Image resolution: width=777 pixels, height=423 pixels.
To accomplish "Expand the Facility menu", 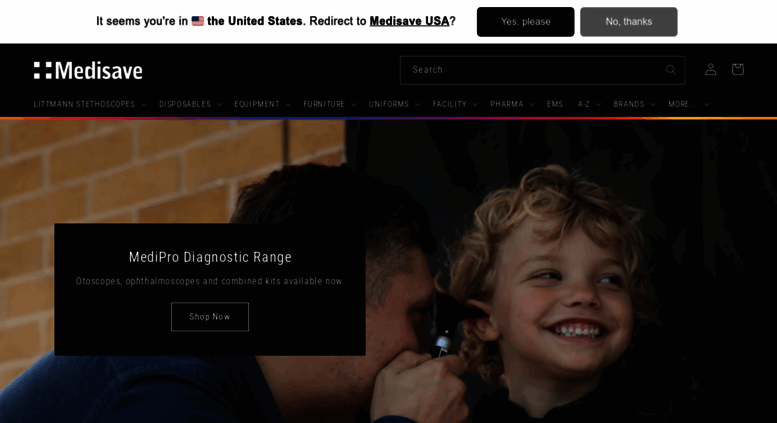I will (x=455, y=104).
